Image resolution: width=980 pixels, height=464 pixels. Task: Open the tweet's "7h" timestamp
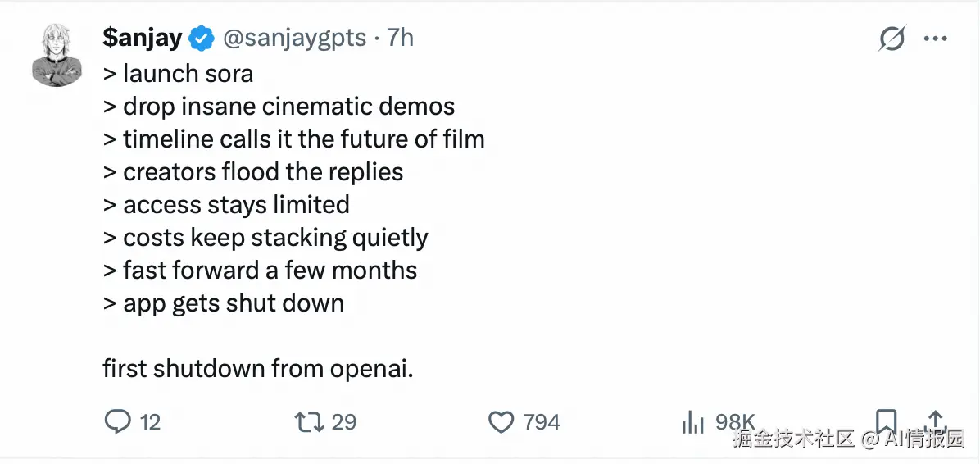[401, 38]
